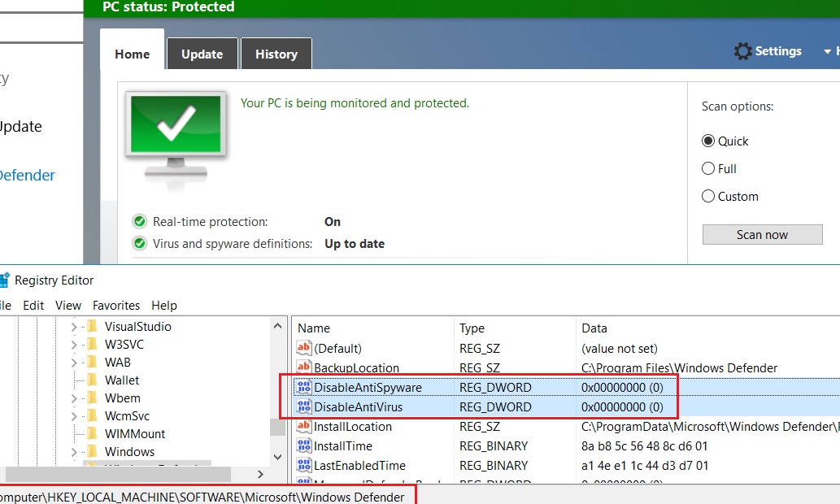Click the WIMMount folder icon

click(x=92, y=433)
